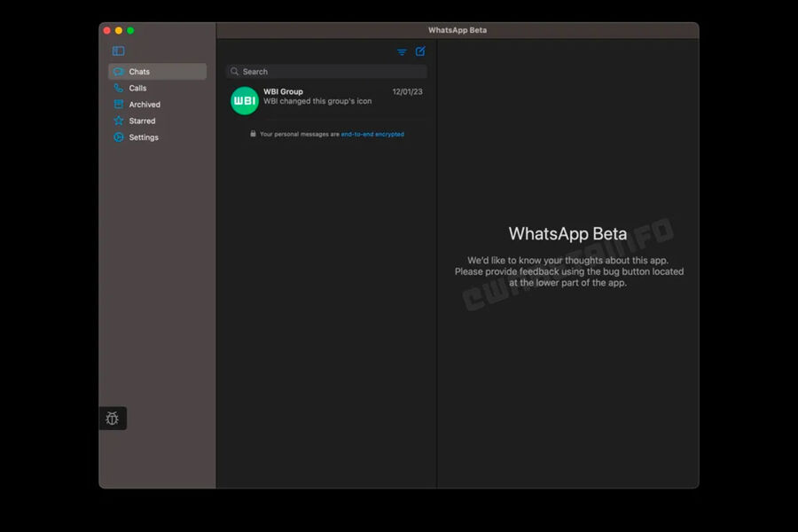Click the lock icon beside encryption notice

coord(254,134)
